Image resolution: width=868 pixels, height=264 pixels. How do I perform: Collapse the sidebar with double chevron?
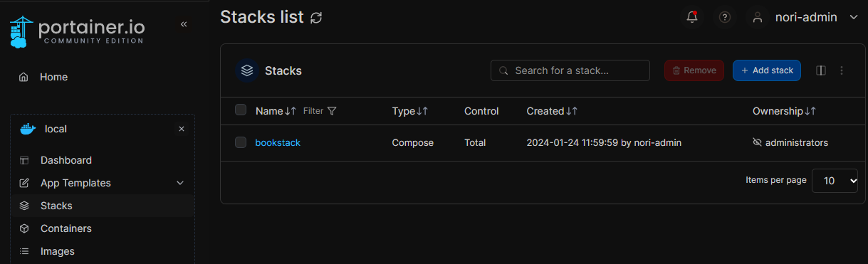184,24
